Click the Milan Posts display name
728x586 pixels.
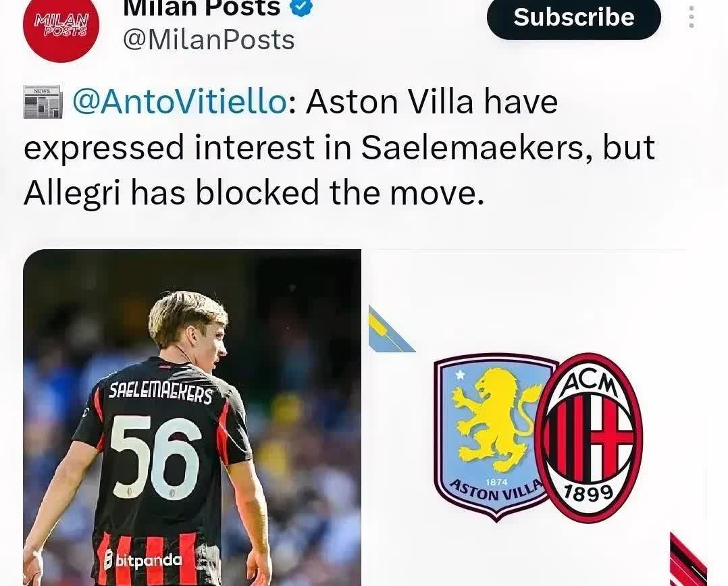click(201, 7)
